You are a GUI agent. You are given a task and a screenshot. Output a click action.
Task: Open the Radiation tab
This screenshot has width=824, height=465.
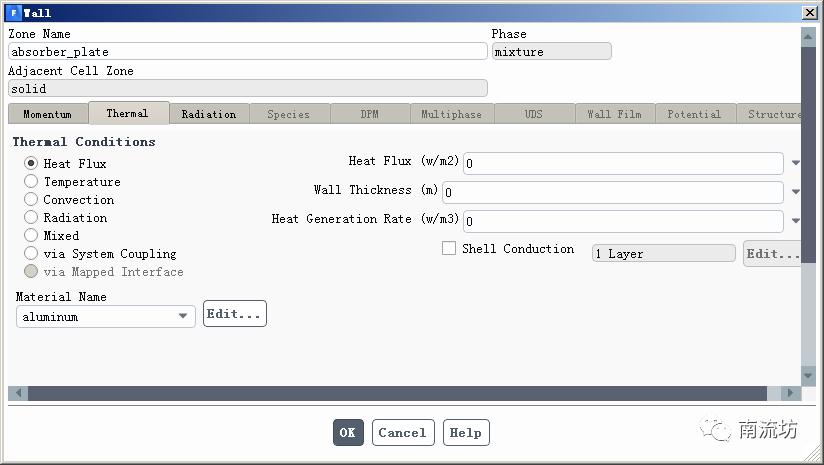coord(209,114)
